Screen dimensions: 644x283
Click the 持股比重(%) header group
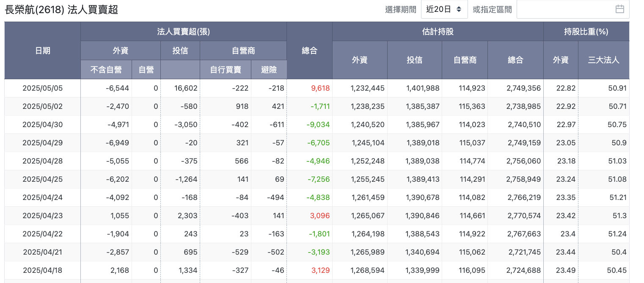tap(586, 31)
